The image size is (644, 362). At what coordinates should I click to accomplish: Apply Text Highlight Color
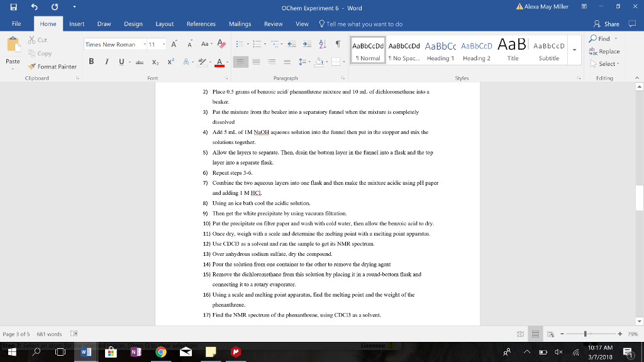(201, 62)
